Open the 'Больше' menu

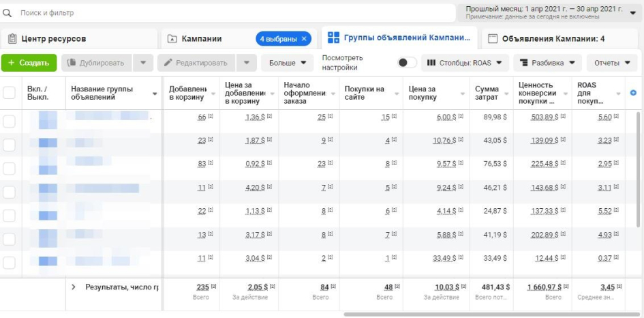coord(287,63)
